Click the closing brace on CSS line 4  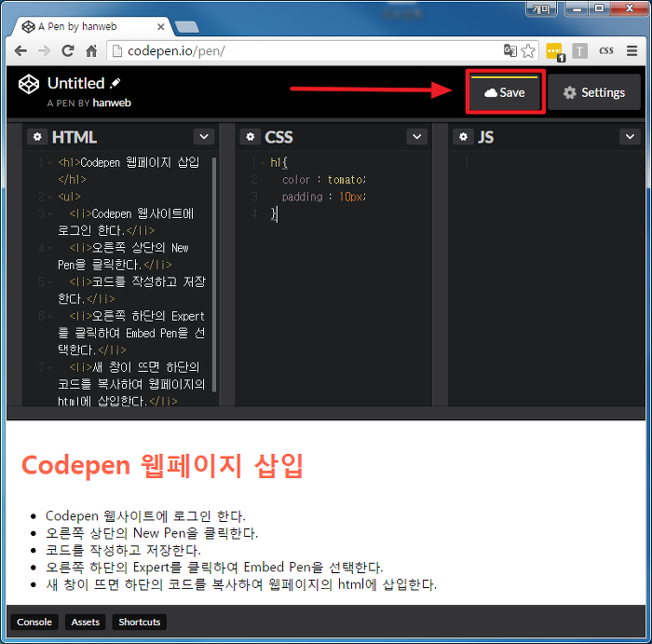click(273, 213)
